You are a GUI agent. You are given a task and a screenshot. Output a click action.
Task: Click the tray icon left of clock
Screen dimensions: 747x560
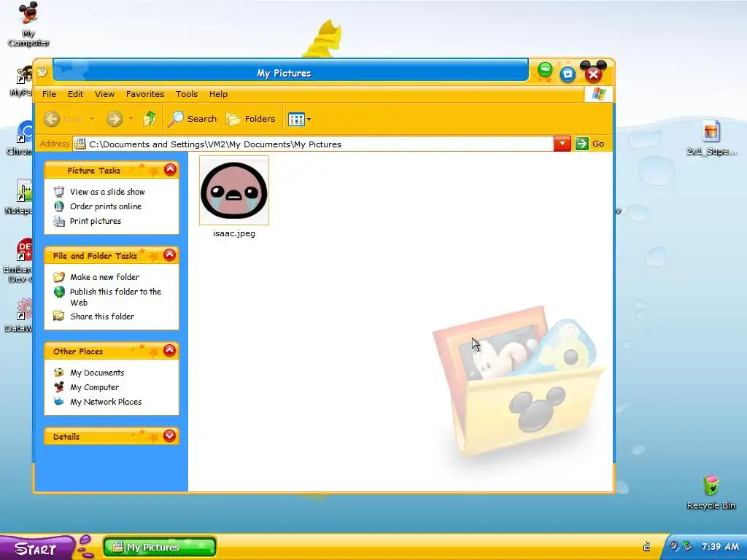click(687, 546)
